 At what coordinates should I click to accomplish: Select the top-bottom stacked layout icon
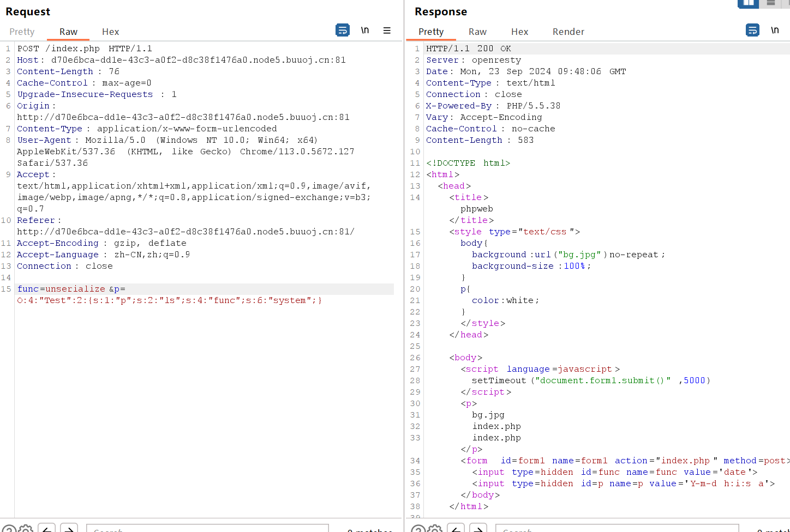(x=770, y=3)
